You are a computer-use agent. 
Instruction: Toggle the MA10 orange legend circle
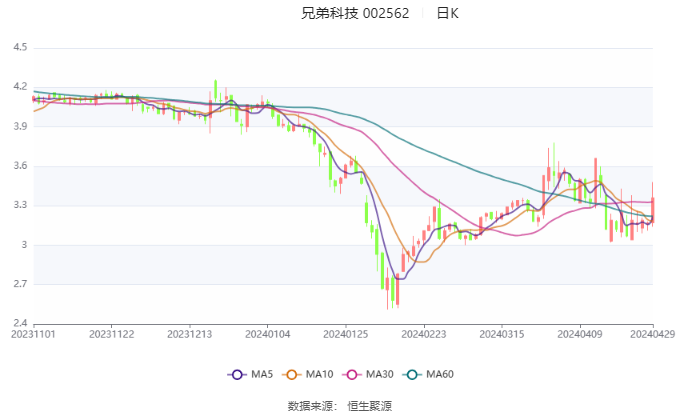292,374
